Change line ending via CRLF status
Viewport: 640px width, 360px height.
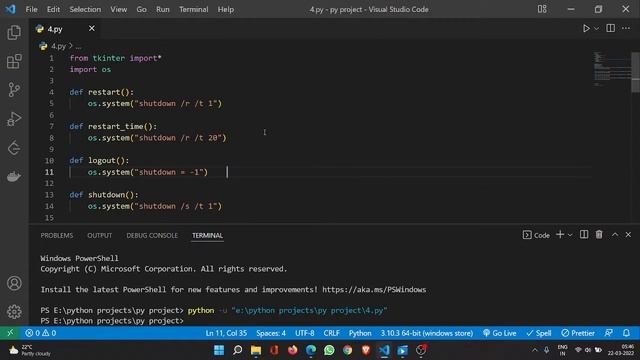(331, 333)
